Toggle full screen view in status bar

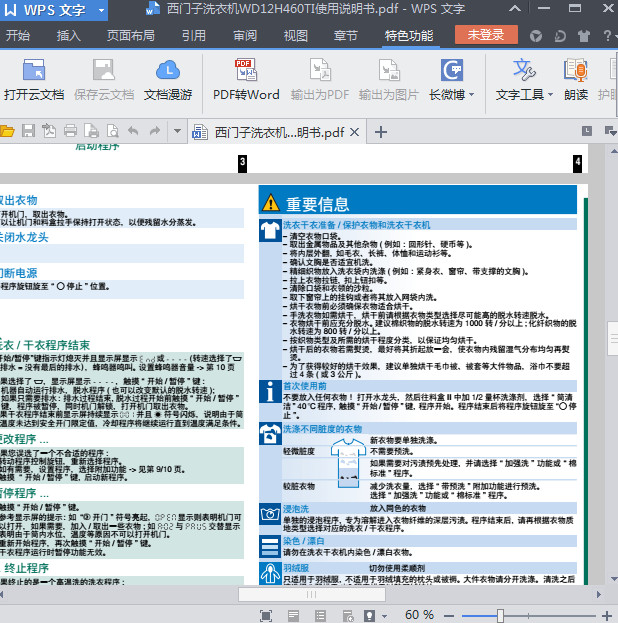(x=266, y=615)
